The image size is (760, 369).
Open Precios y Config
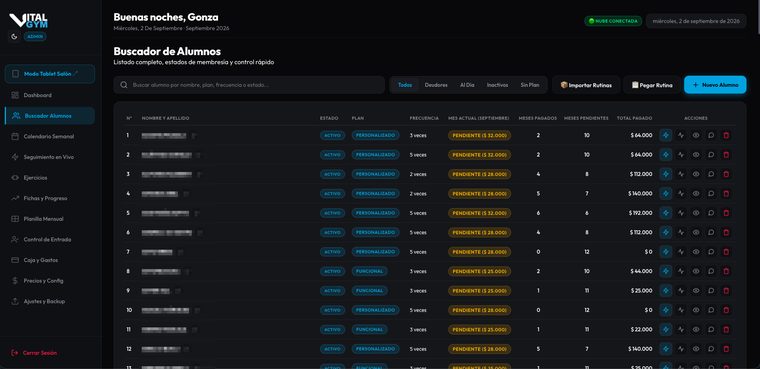pos(50,281)
